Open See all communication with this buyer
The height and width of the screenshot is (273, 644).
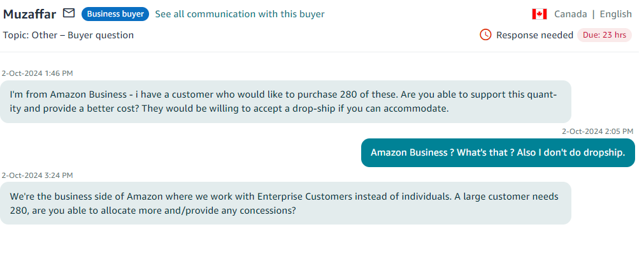(240, 14)
